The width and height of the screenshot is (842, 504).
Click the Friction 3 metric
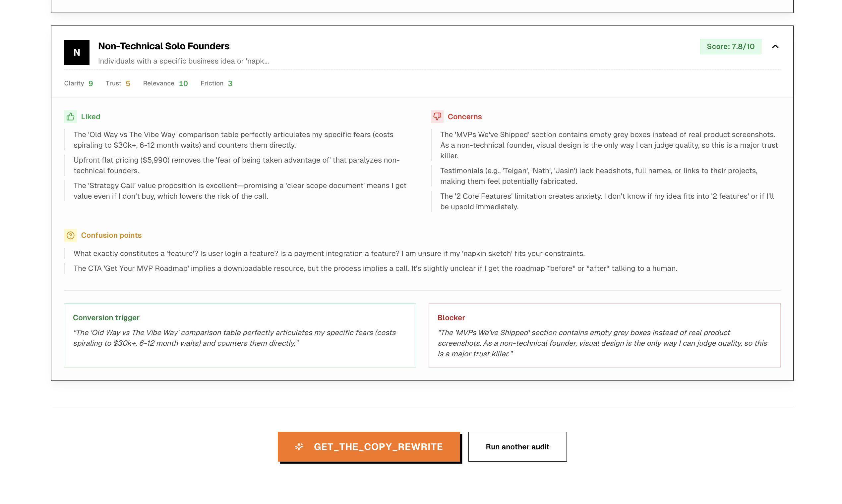216,83
